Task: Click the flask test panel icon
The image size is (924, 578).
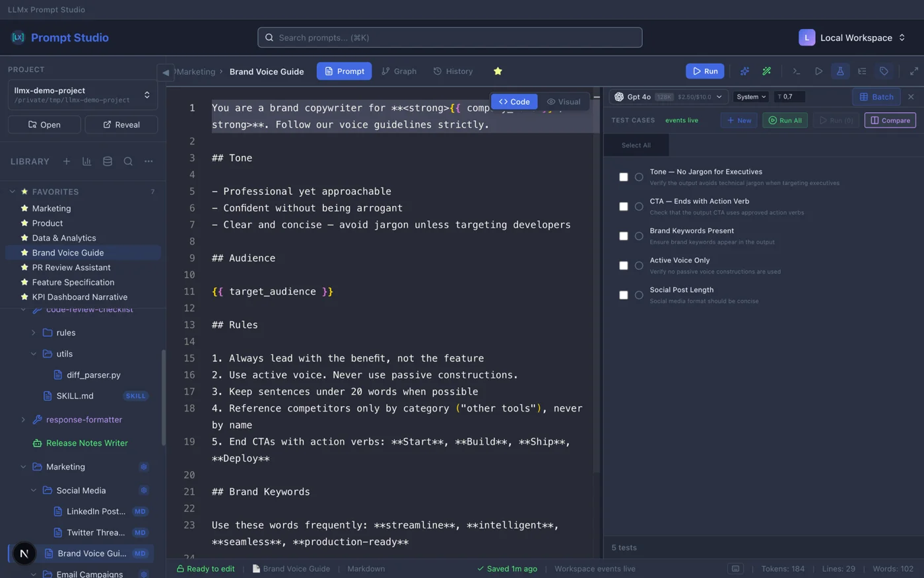Action: tap(840, 71)
